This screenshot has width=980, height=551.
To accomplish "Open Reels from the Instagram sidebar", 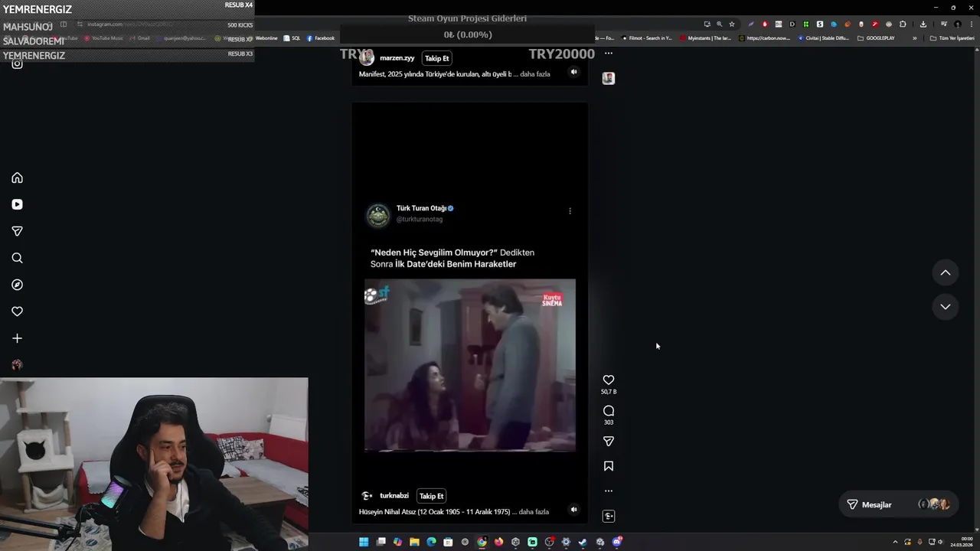I will 17,204.
